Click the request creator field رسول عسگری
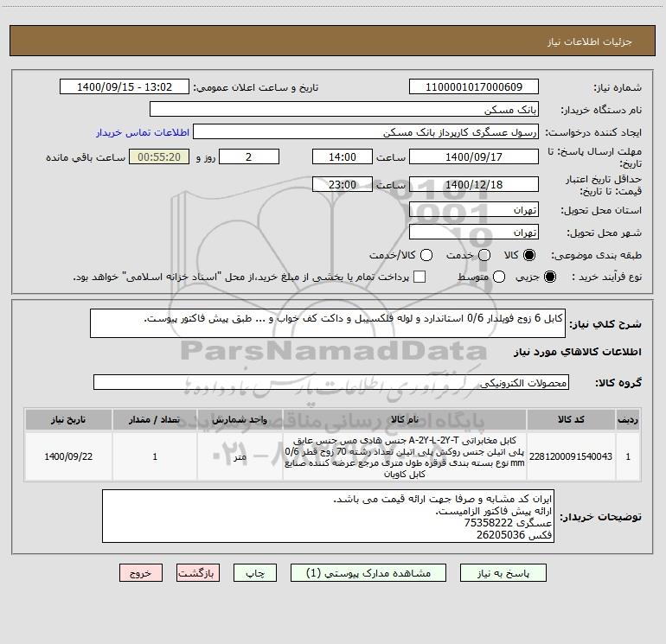Image resolution: width=666 pixels, height=644 pixels. pyautogui.click(x=366, y=132)
